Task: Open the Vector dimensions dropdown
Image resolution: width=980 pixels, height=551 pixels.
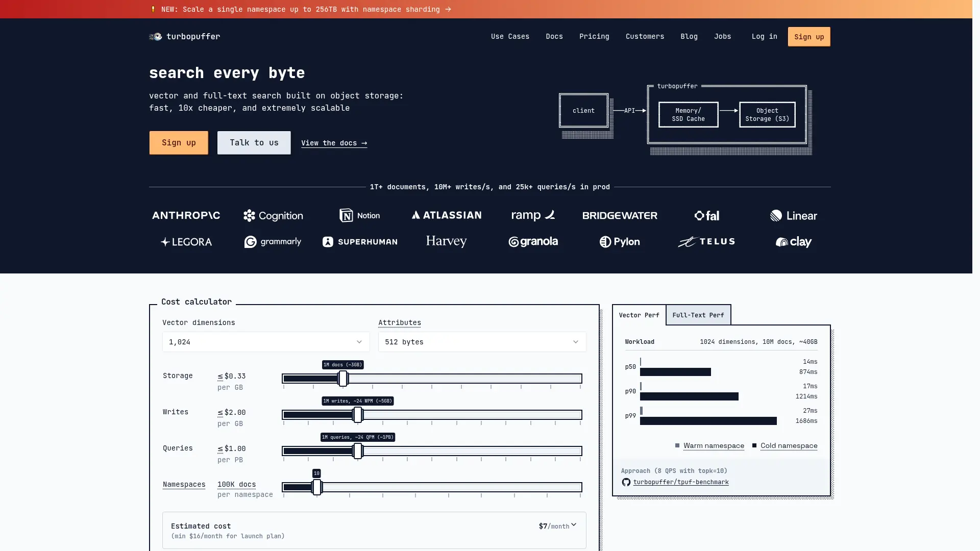Action: pyautogui.click(x=266, y=342)
